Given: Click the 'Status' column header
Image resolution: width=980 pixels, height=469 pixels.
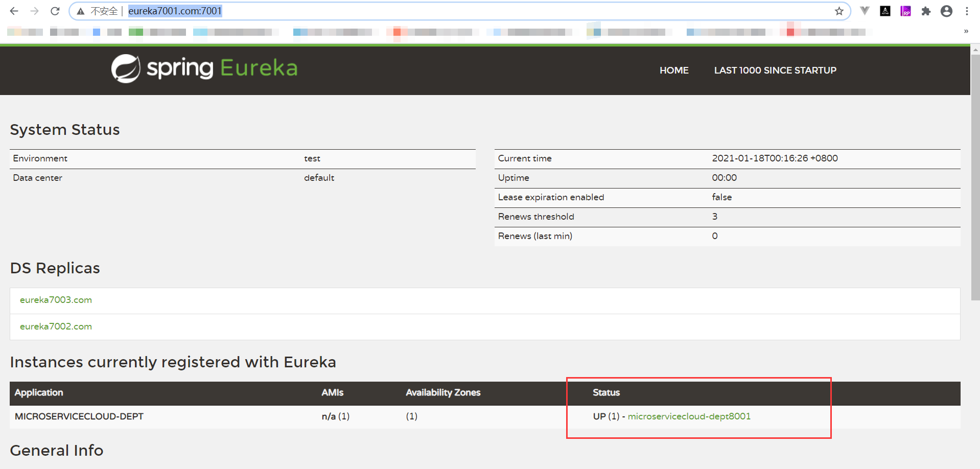Looking at the screenshot, I should 606,392.
